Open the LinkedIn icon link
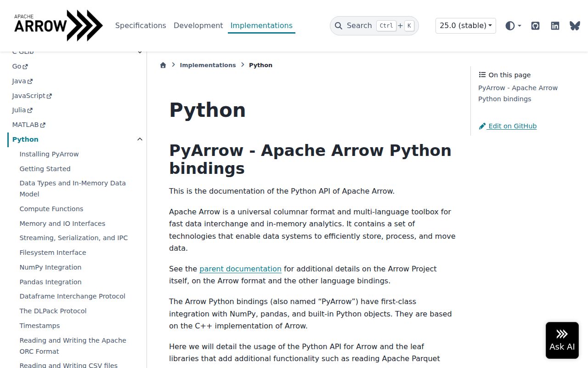This screenshot has width=588, height=368. 555,26
